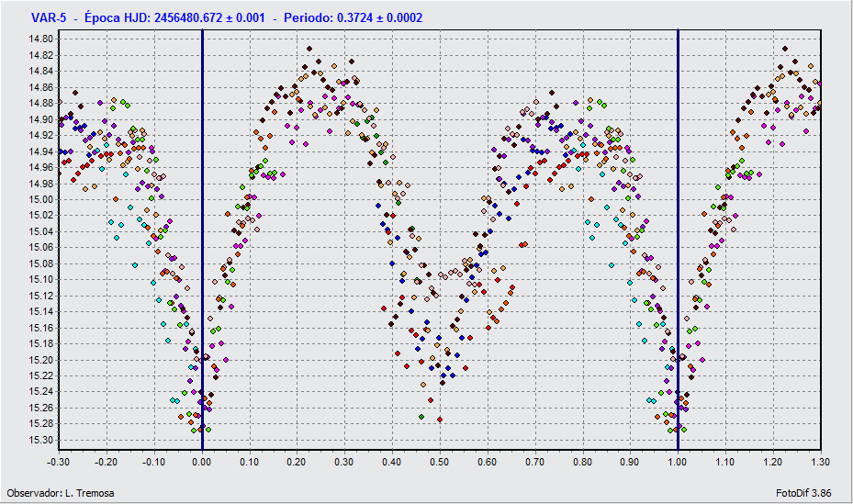Click the 1.10 phase axis label
Screen dimensions: 853x504
coord(725,462)
